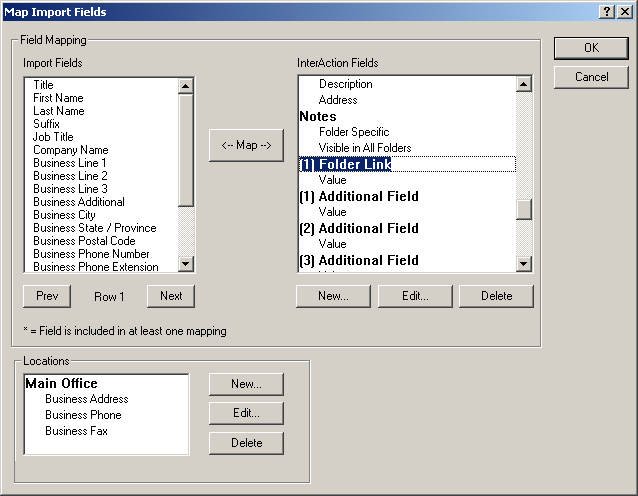The height and width of the screenshot is (496, 638).
Task: Select Business Line 3 import field
Action: [70, 189]
